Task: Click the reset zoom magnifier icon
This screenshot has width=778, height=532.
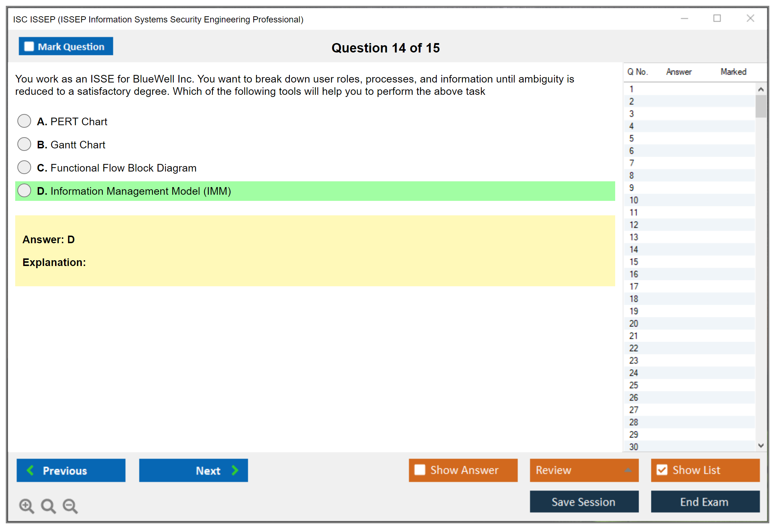Action: pyautogui.click(x=48, y=506)
